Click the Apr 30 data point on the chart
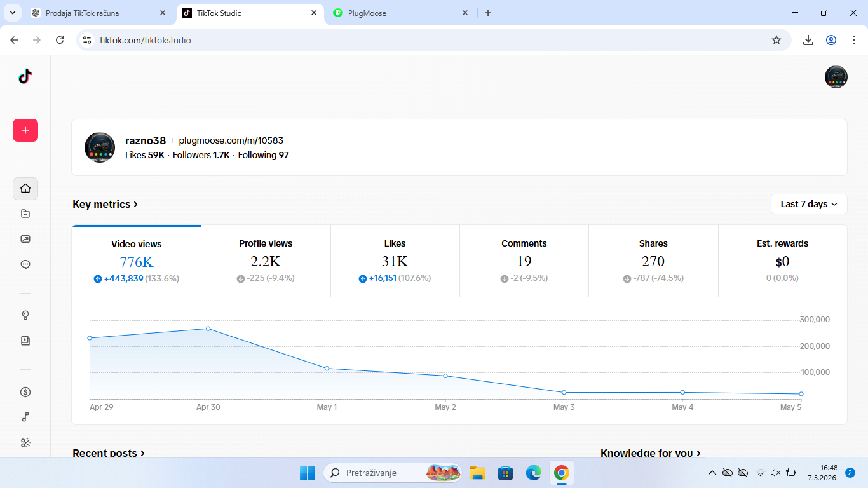This screenshot has width=868, height=488. click(x=208, y=329)
